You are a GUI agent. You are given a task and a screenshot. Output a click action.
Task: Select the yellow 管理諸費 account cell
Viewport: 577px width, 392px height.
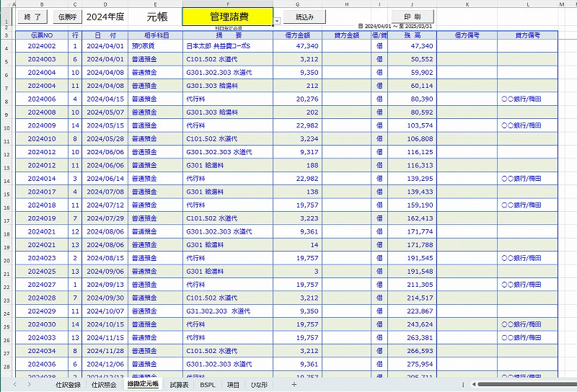[227, 16]
